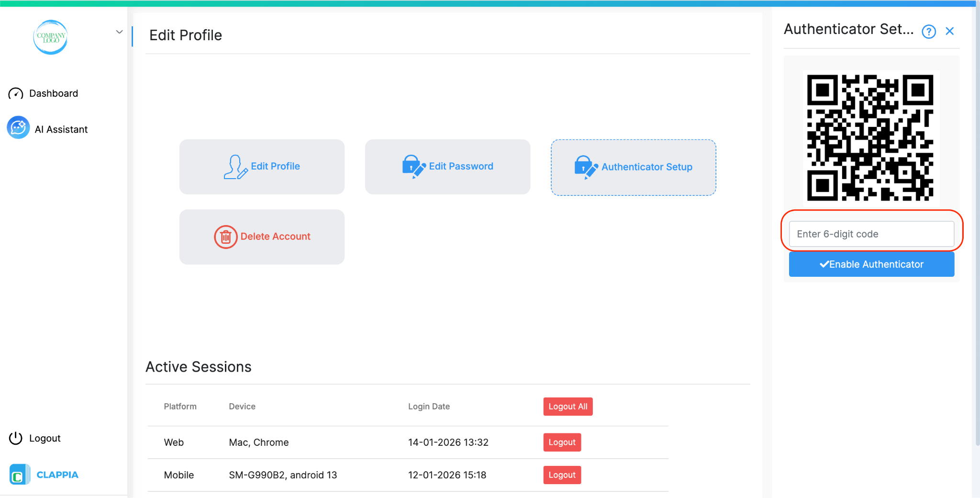Screen dimensions: 980x498
Task: Open the help question mark icon
Action: [x=928, y=31]
